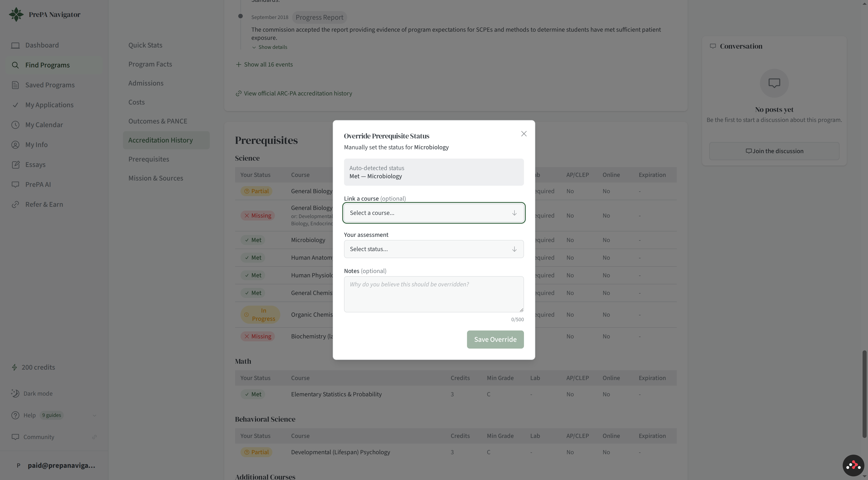Click the no-posts chat bubble graphic
This screenshot has width=868, height=480.
774,83
